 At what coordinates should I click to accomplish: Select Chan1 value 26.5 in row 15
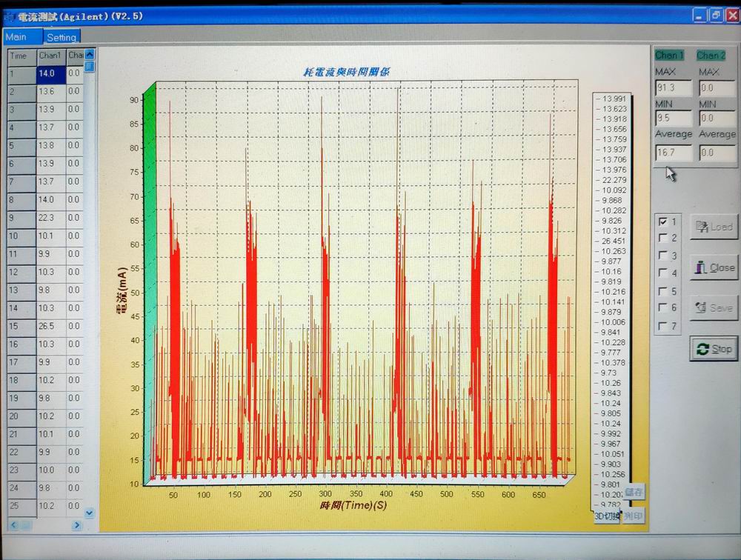click(51, 326)
